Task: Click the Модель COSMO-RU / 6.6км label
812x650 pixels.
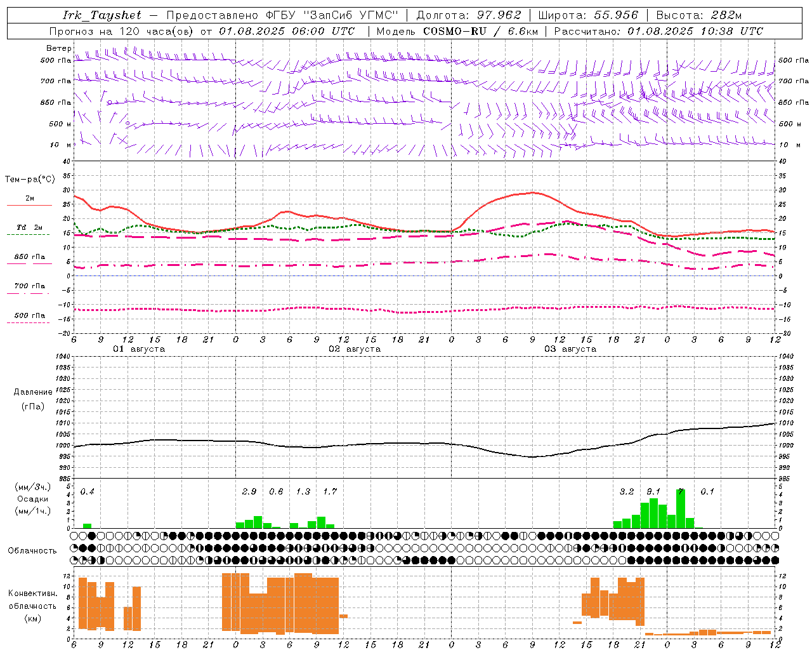Action: click(457, 31)
